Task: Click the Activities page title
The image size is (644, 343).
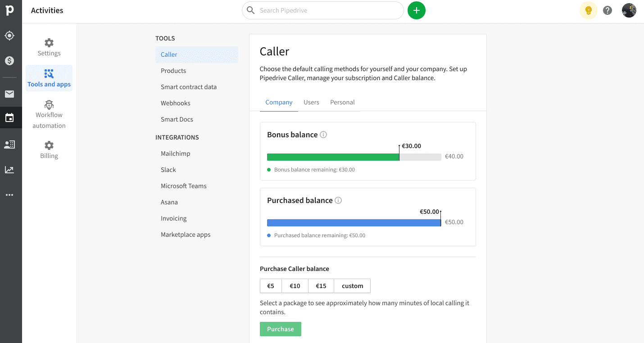Action: [47, 10]
